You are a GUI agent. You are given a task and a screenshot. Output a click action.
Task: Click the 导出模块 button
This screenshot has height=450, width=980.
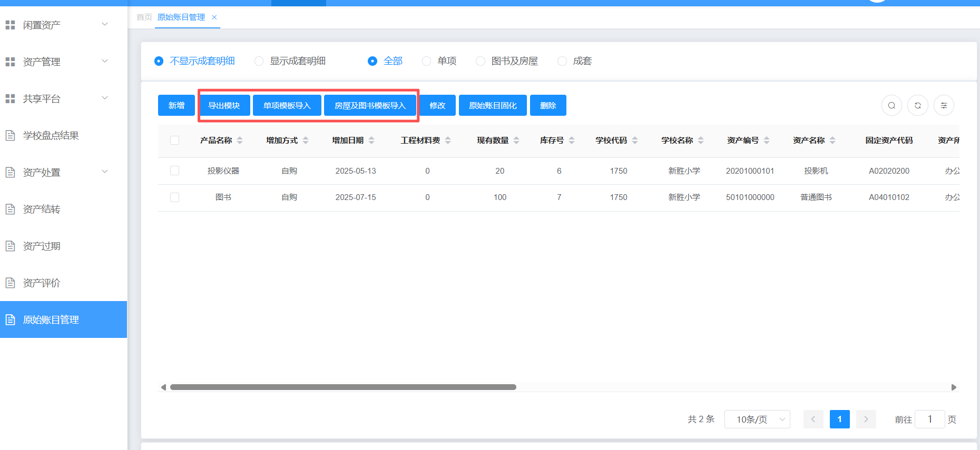pos(224,105)
